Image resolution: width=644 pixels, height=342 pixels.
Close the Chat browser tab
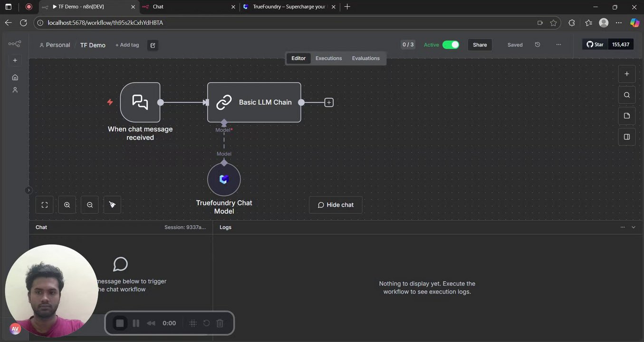click(233, 7)
